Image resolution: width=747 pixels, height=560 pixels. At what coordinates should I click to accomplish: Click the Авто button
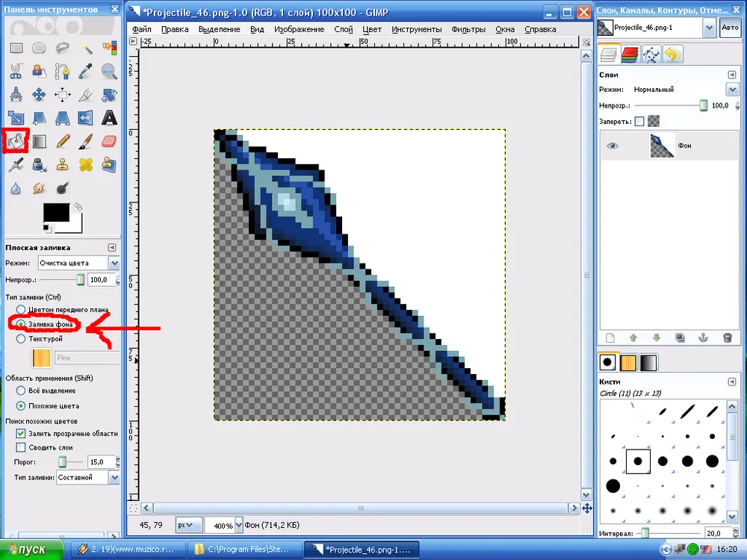point(730,28)
